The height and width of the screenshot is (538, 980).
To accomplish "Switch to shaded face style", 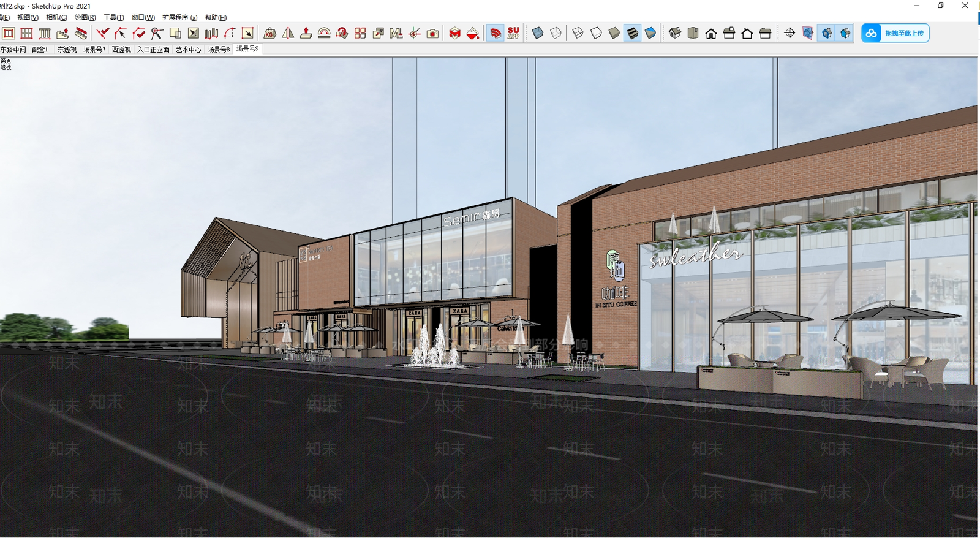I will pyautogui.click(x=614, y=33).
